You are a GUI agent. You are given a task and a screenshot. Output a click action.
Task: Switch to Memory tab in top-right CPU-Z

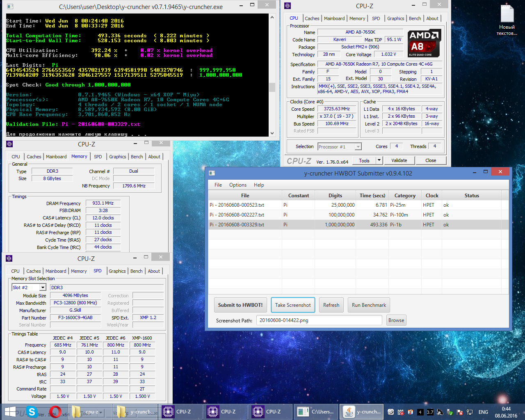(x=357, y=18)
